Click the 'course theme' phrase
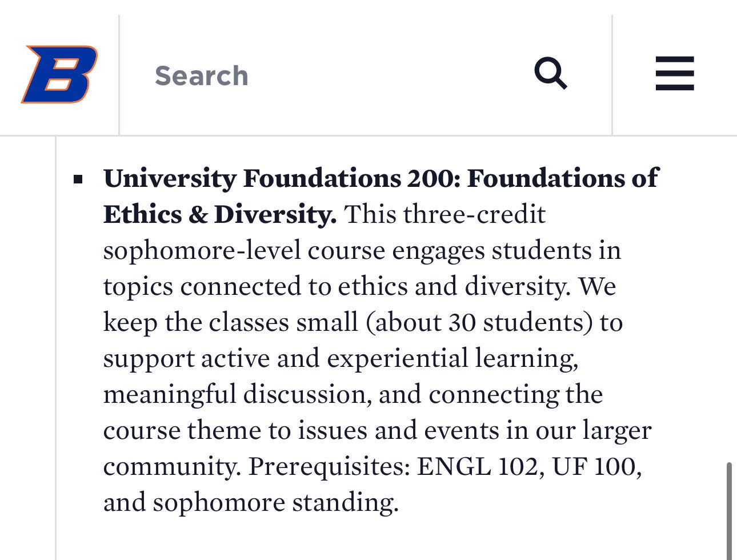 pos(182,430)
